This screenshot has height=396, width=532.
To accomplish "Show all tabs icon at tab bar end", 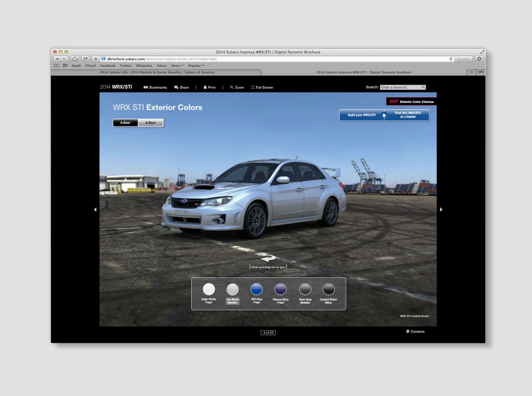I will pyautogui.click(x=481, y=72).
